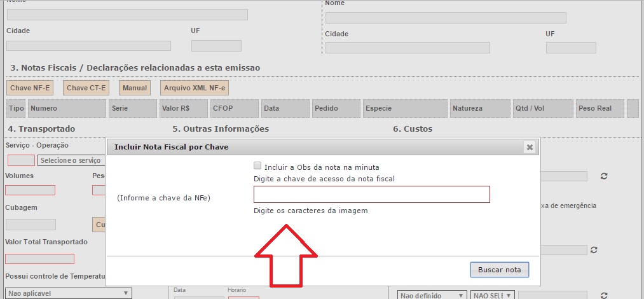
Task: Choose the Manual entry button
Action: click(x=135, y=88)
